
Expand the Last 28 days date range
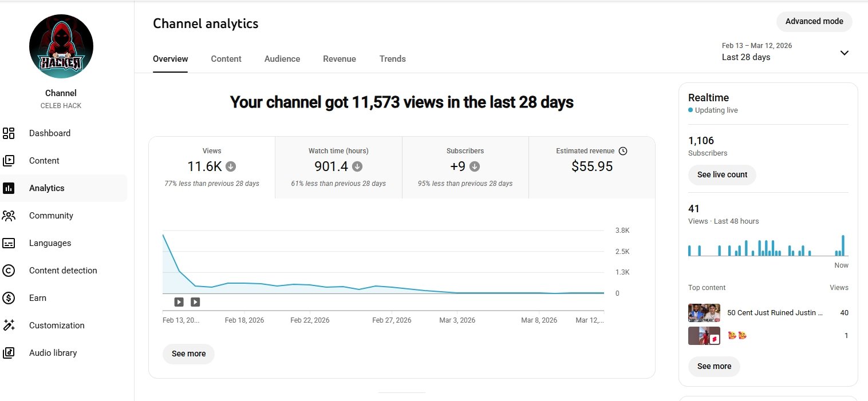[844, 53]
